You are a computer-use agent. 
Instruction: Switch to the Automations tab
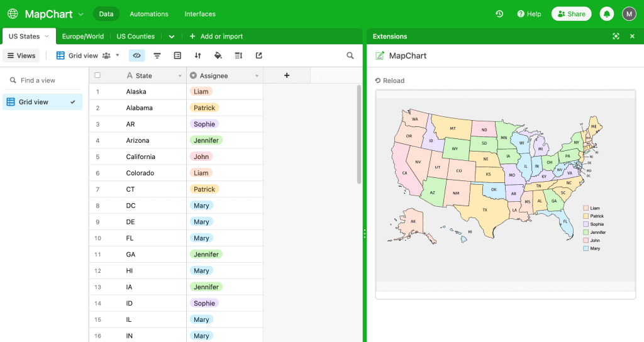(x=149, y=14)
